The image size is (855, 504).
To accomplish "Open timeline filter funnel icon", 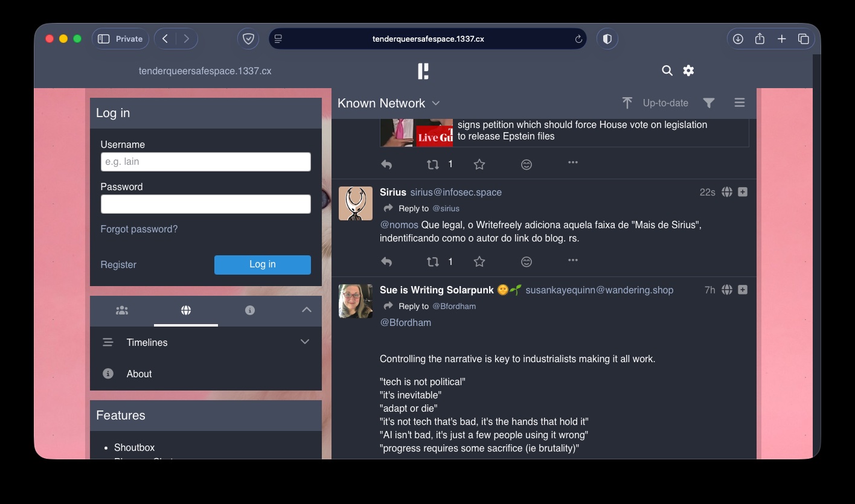I will click(709, 103).
